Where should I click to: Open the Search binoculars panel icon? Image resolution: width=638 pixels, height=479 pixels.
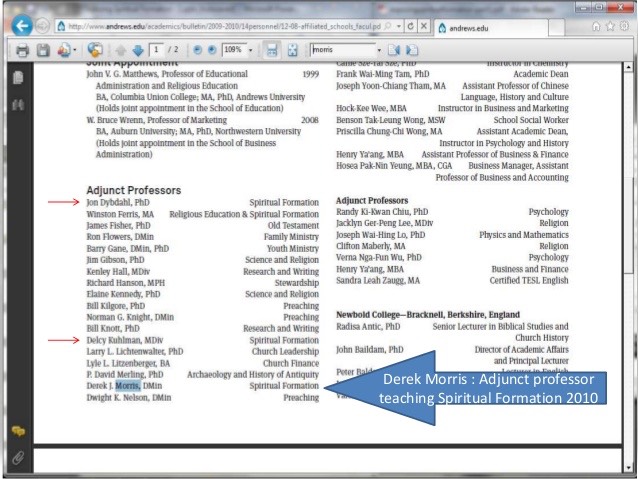click(x=18, y=105)
